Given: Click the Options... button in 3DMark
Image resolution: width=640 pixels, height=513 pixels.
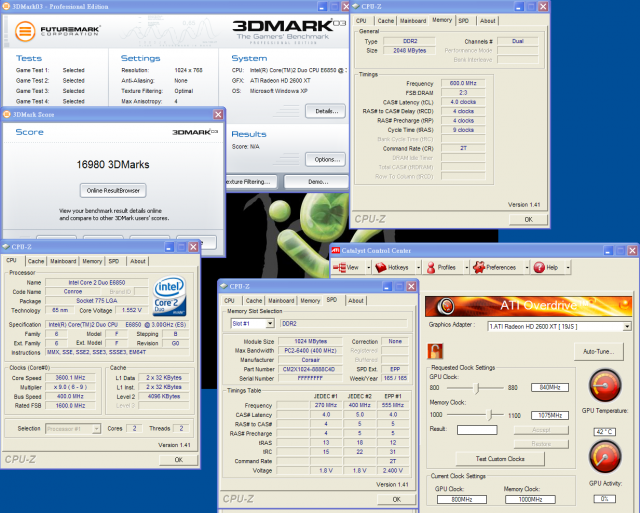Looking at the screenshot, I should point(326,160).
